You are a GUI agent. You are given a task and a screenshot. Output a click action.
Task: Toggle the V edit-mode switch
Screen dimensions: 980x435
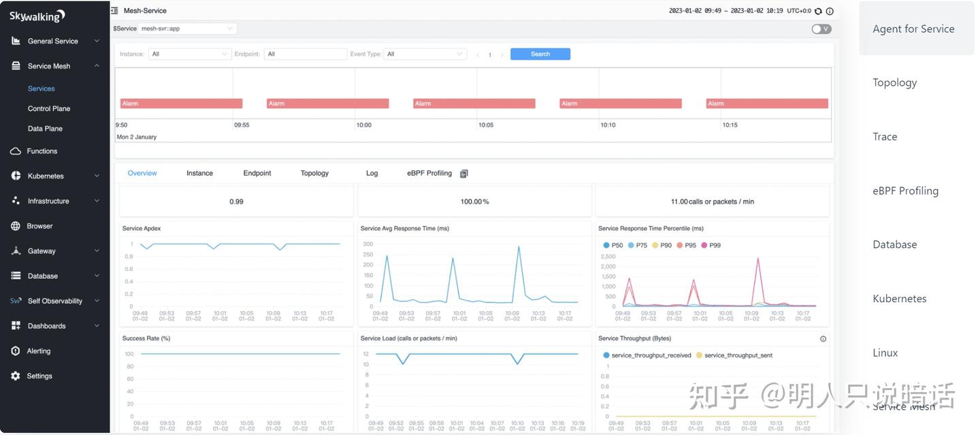coord(821,29)
